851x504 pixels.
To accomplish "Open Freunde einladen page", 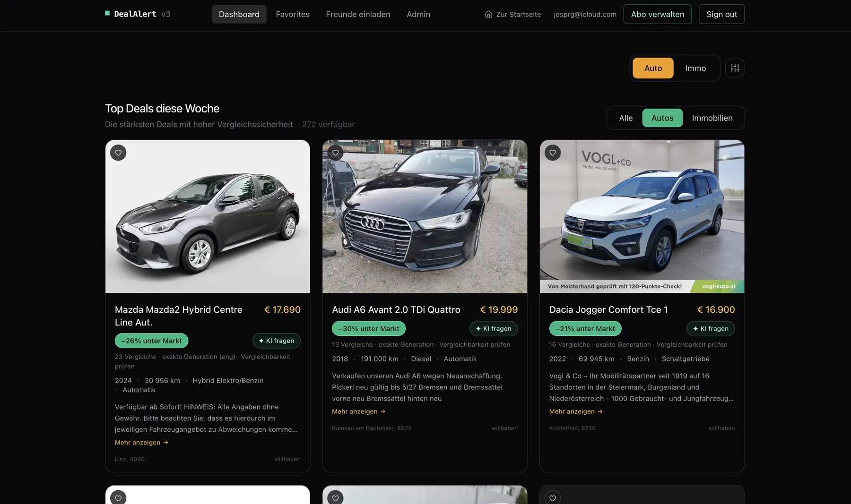I will tap(358, 14).
